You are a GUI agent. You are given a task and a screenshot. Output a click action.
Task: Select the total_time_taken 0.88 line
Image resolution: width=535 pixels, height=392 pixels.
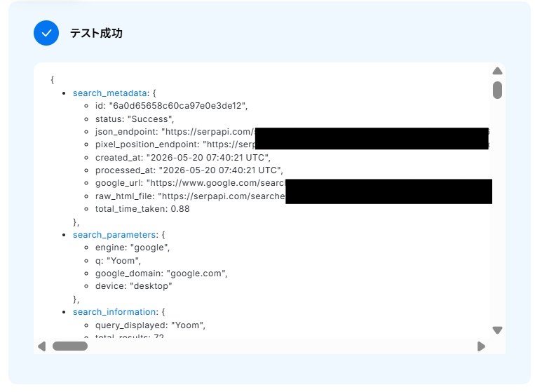tap(142, 209)
